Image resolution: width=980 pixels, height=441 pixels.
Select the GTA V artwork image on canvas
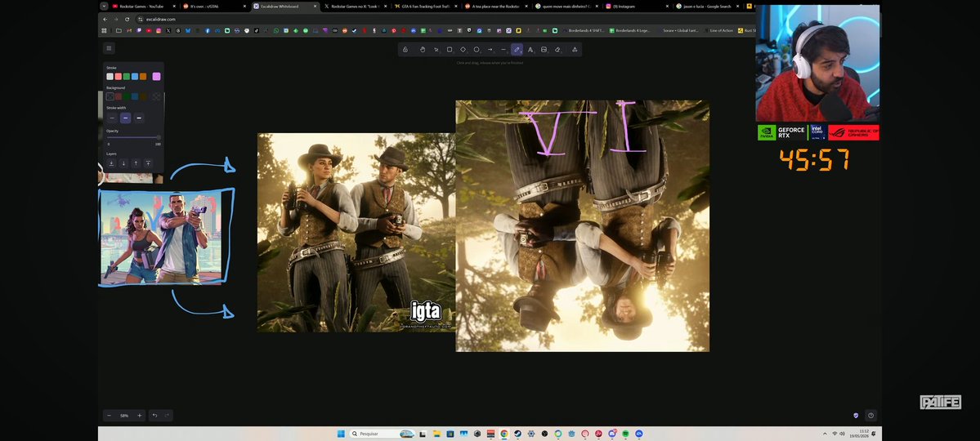point(161,238)
